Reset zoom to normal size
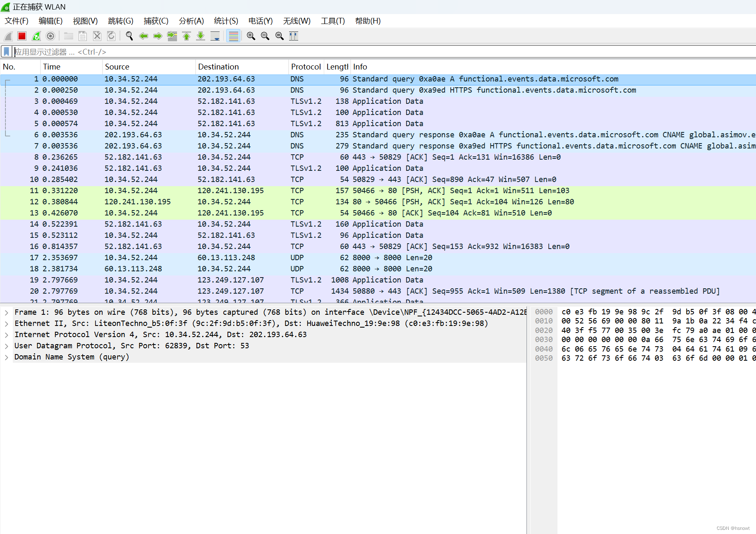Viewport: 756px width, 534px height. (x=279, y=36)
